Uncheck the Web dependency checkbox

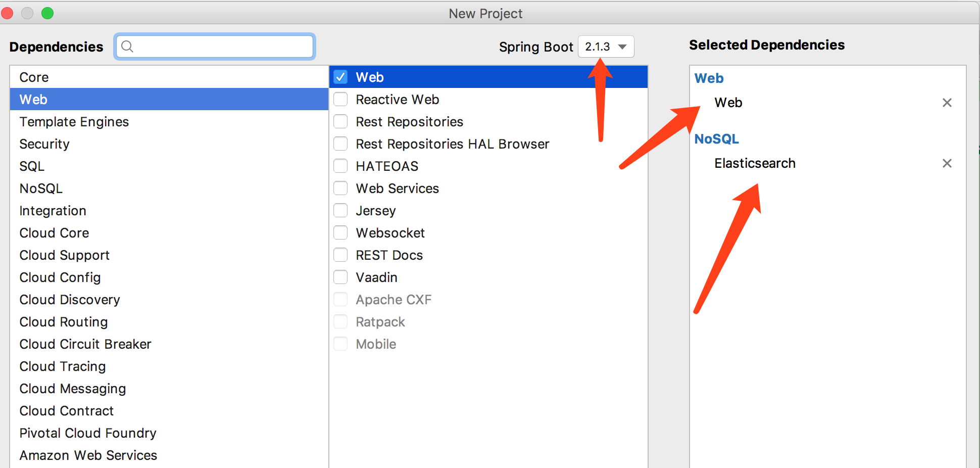pos(340,77)
